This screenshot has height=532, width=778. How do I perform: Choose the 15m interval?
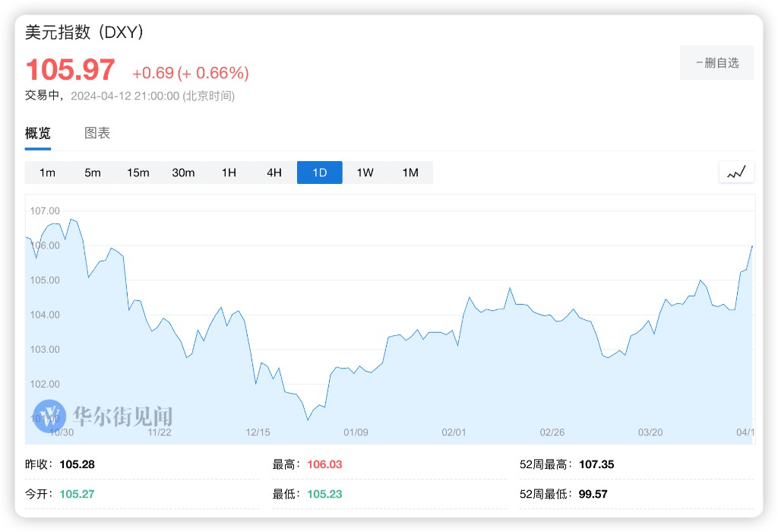(x=138, y=173)
